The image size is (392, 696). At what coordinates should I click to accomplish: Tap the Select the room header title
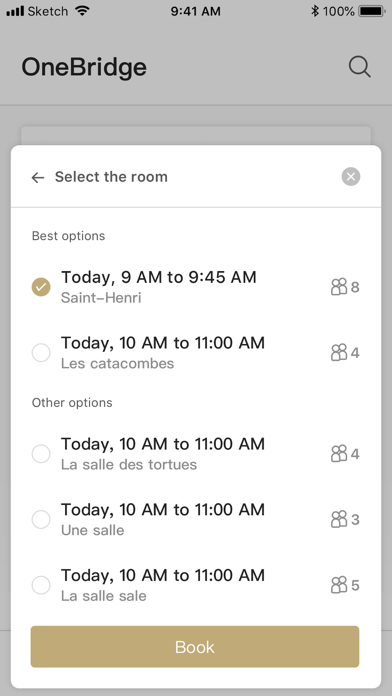tap(111, 177)
